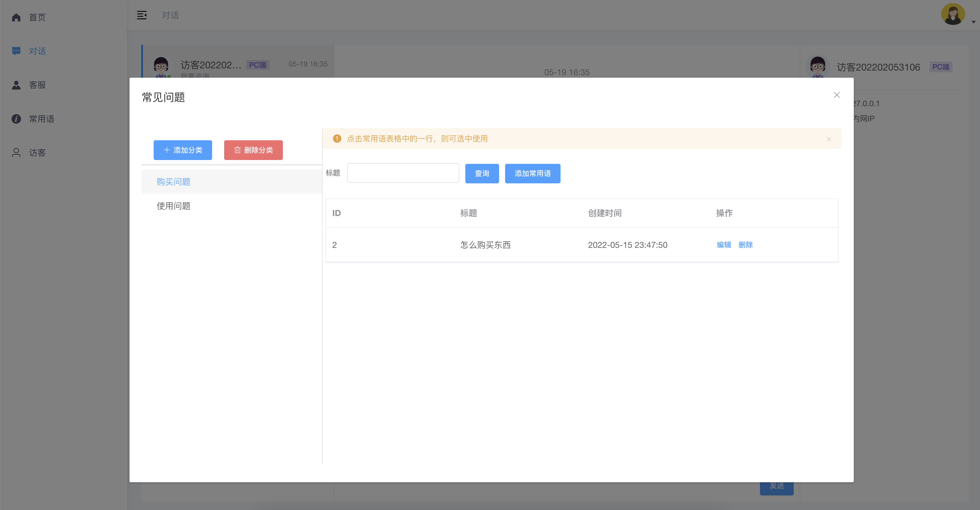
Task: Click the 添加常用语 button
Action: [532, 173]
